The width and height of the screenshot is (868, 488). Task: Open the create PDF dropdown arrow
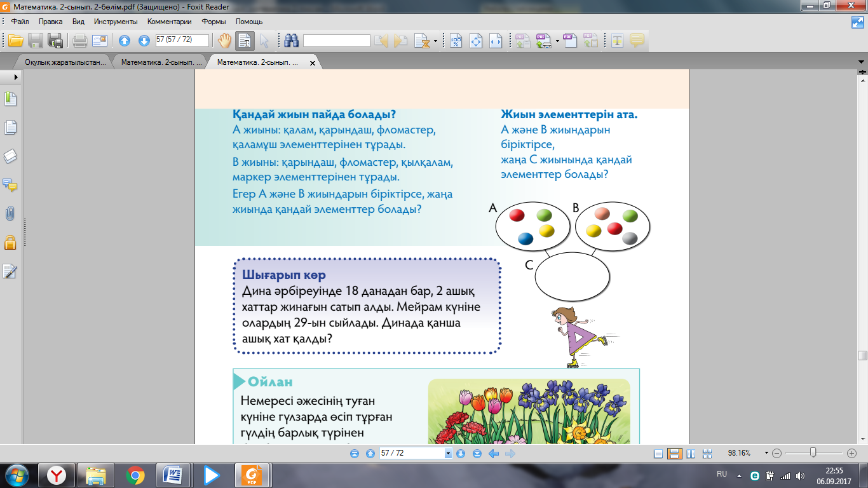click(557, 42)
